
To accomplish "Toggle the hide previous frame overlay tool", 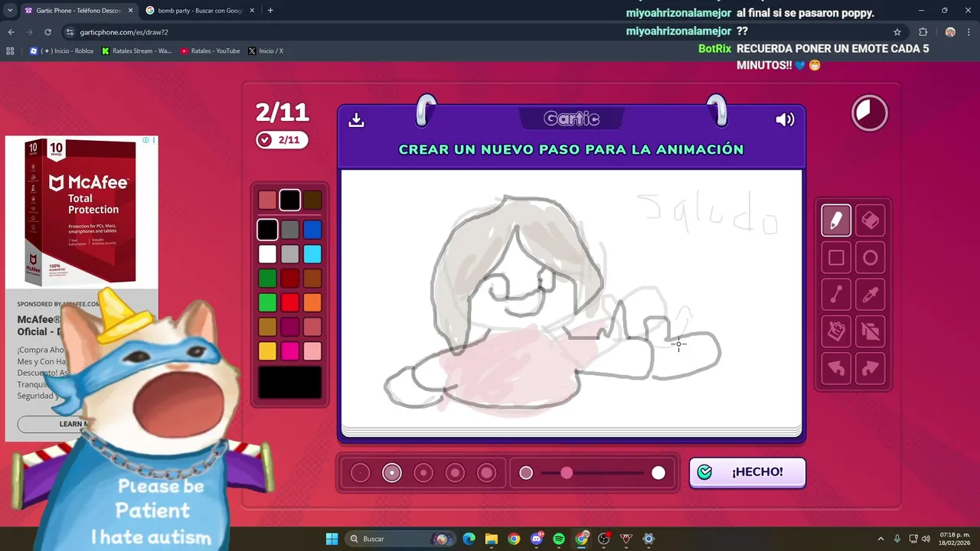I will click(x=871, y=331).
